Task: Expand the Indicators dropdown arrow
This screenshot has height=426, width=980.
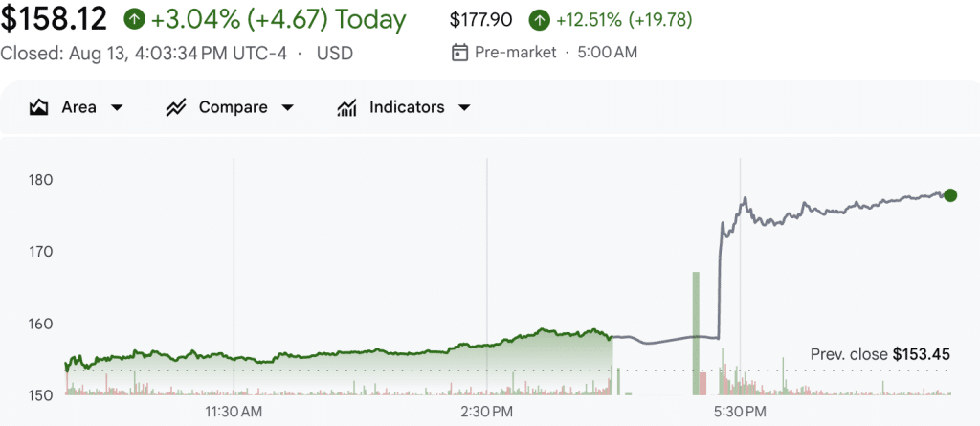Action: click(x=464, y=108)
